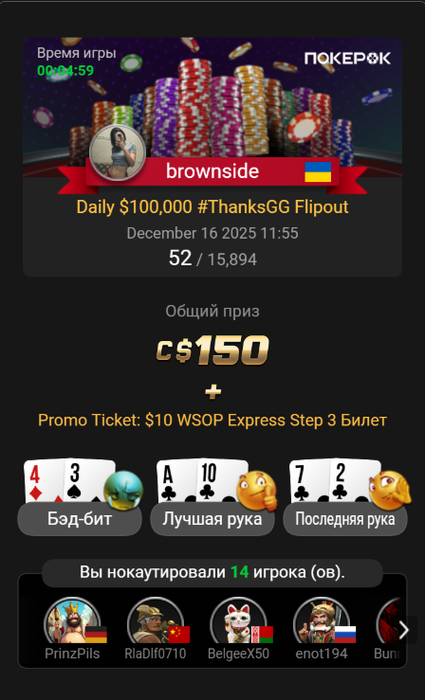This screenshot has width=425, height=700.
Task: Select enot194 king avatar
Action: 321,622
